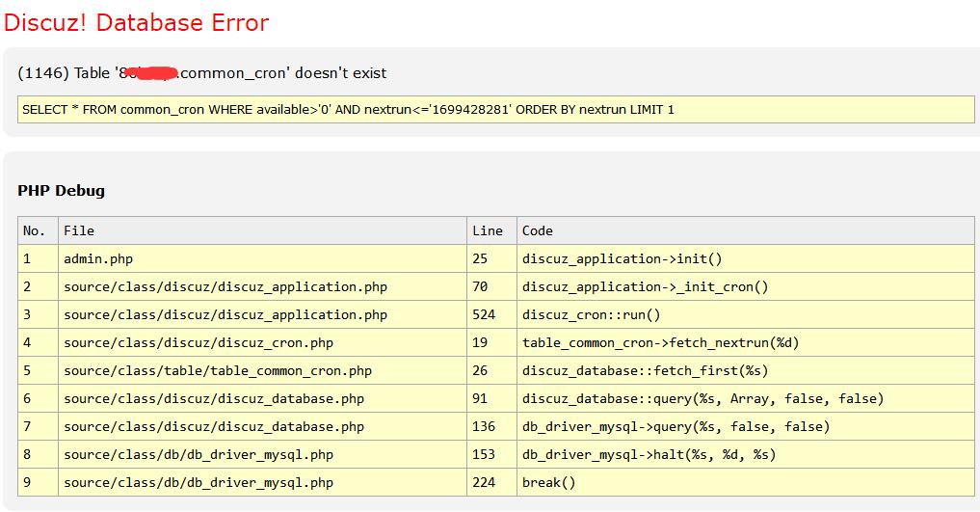Click row 8 'db_driver_mysql.php' file cell
Viewport: 980px width, 512px height.
point(262,454)
